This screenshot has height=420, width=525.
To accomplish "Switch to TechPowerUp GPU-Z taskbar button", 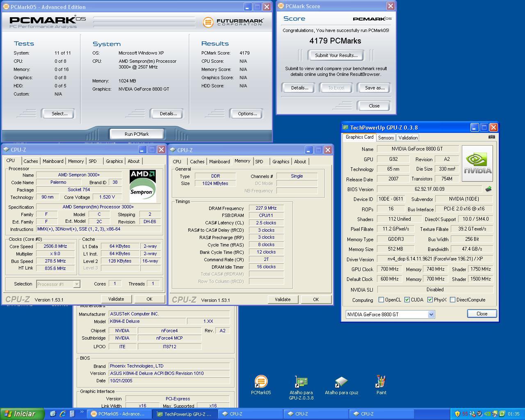I will pyautogui.click(x=185, y=414).
